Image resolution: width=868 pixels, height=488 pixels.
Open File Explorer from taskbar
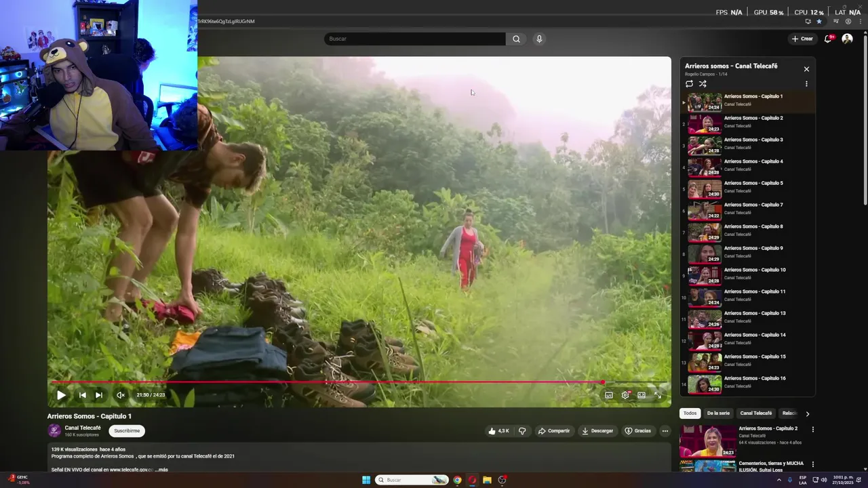coord(487,480)
